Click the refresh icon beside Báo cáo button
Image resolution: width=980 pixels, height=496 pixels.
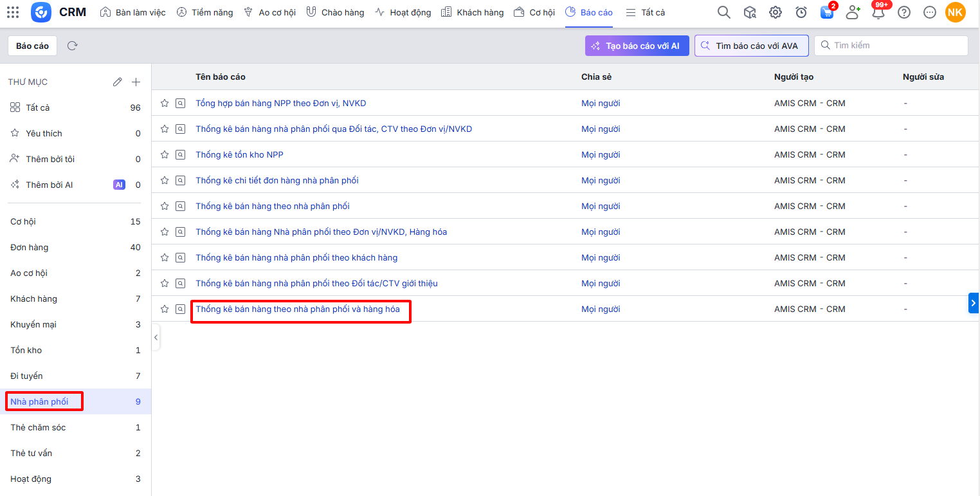click(73, 46)
